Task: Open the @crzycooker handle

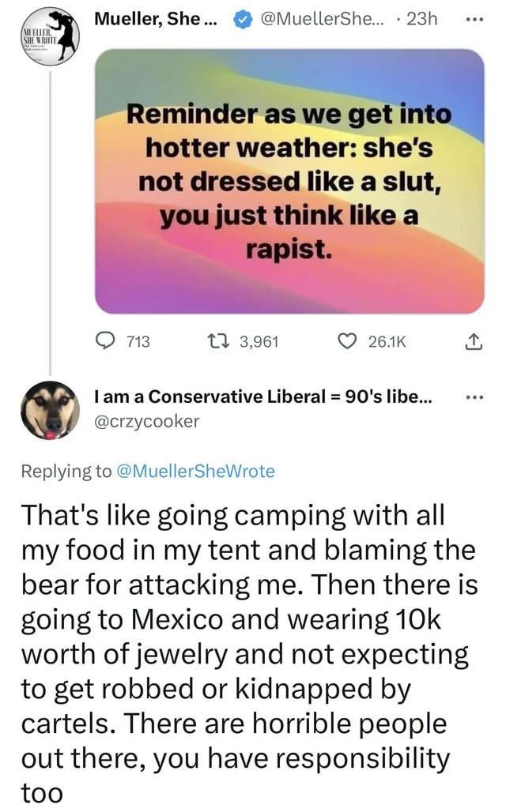Action: click(x=146, y=421)
